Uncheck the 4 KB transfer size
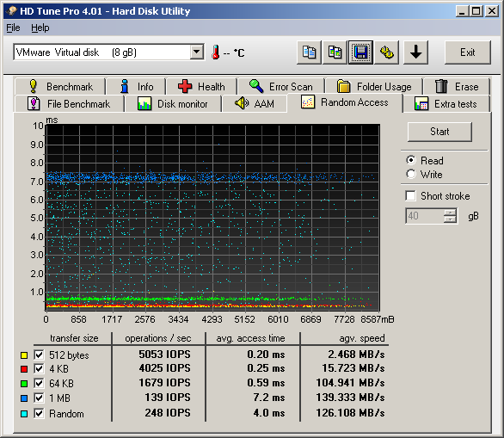Screen dimensions: 504x438 tap(39, 368)
